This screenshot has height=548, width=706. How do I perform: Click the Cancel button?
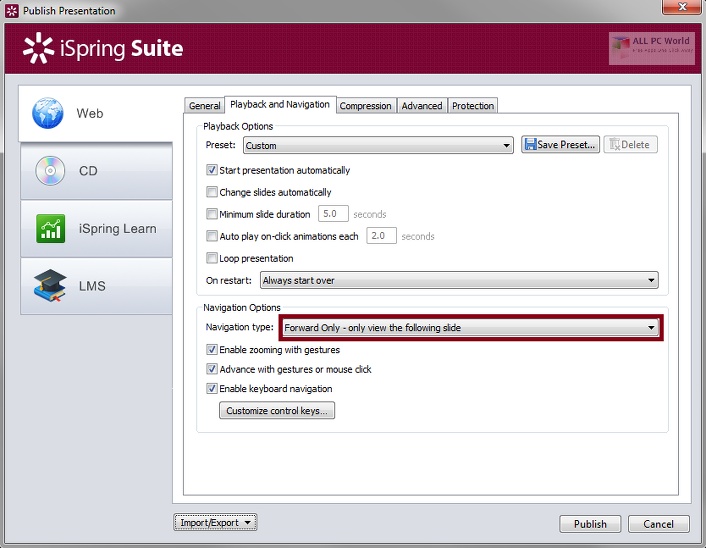(x=659, y=524)
